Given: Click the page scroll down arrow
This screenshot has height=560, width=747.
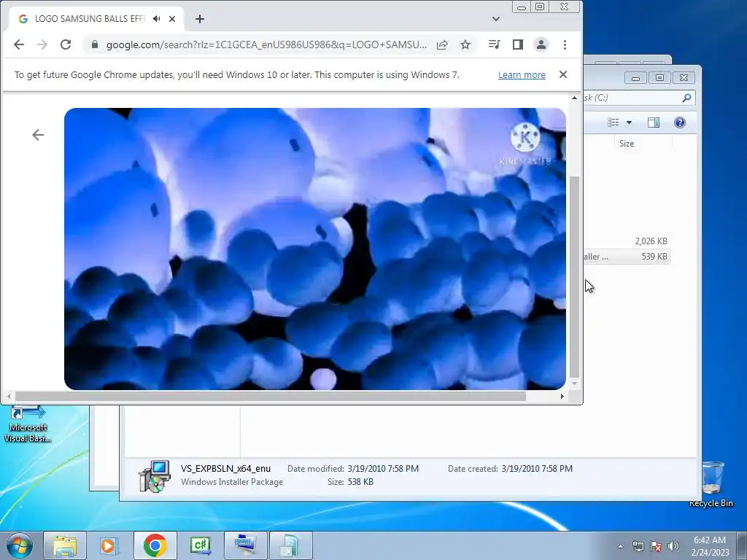Looking at the screenshot, I should (575, 384).
